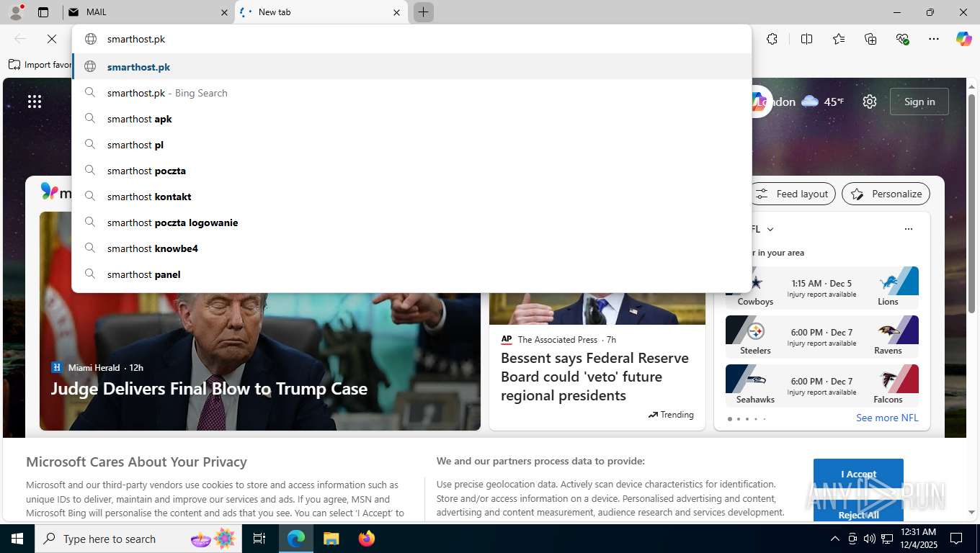Click Import favorites bookmark
The width and height of the screenshot is (980, 553).
pos(40,65)
